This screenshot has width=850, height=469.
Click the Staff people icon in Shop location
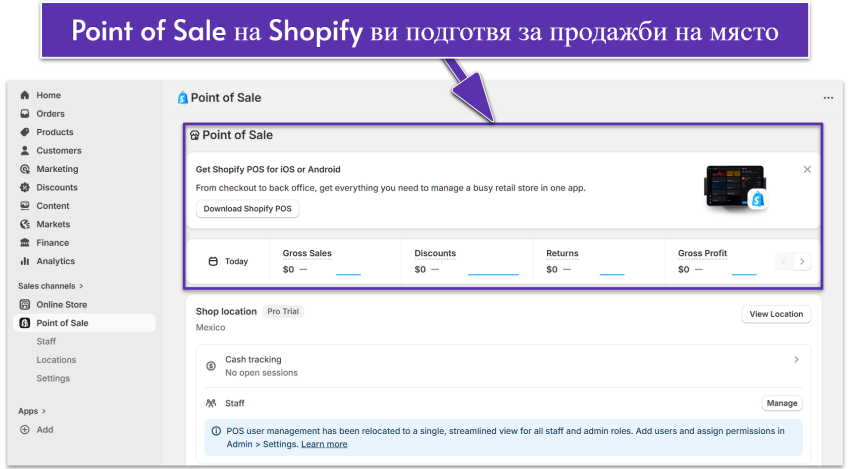click(211, 403)
